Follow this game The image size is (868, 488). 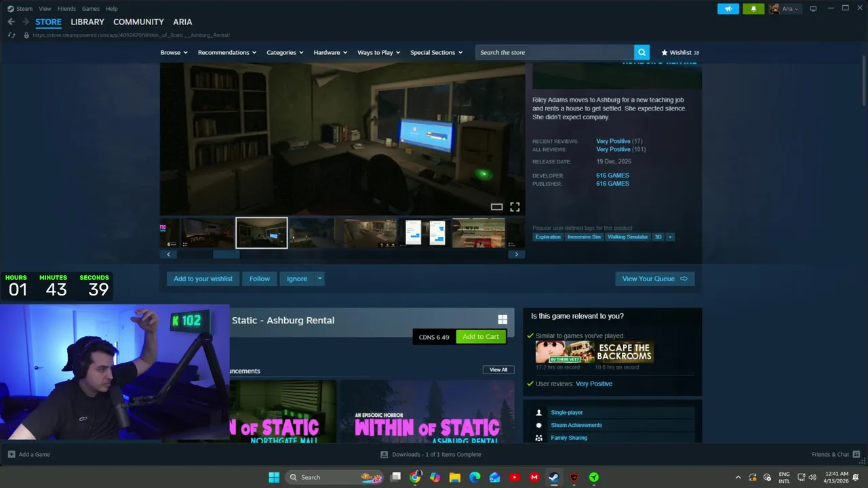(259, 279)
